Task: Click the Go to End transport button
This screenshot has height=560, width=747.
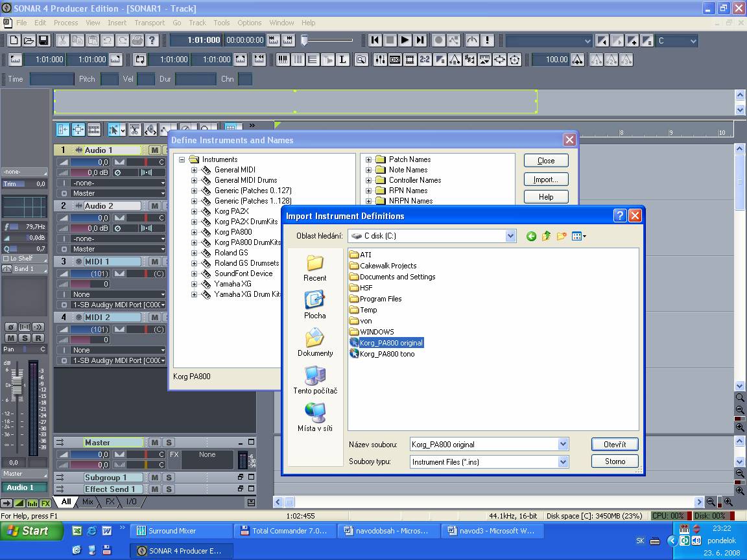Action: pos(420,40)
